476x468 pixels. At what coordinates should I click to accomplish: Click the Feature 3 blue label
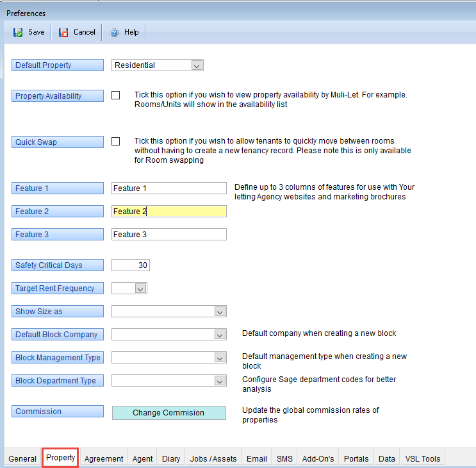[x=58, y=235]
